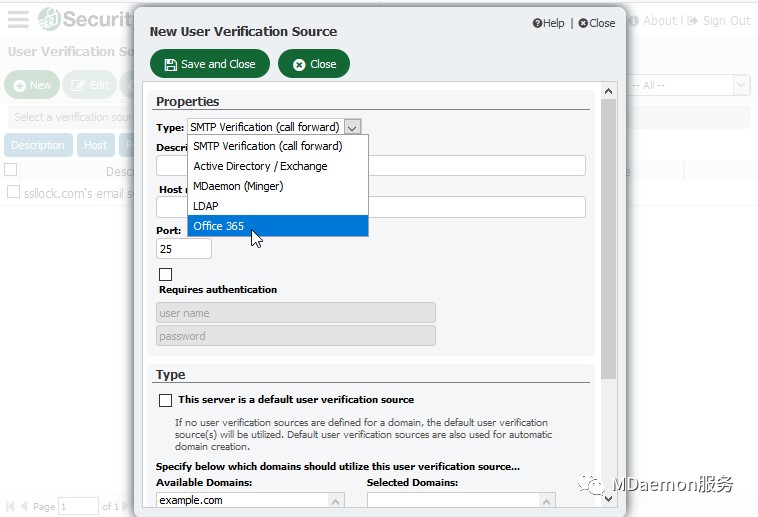Click Description column button in background
The width and height of the screenshot is (758, 517).
point(38,145)
